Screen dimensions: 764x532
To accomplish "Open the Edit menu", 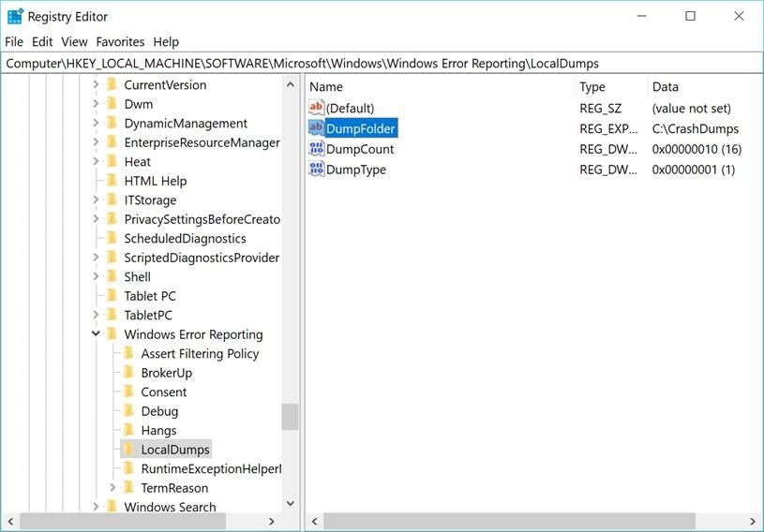I will click(x=42, y=42).
